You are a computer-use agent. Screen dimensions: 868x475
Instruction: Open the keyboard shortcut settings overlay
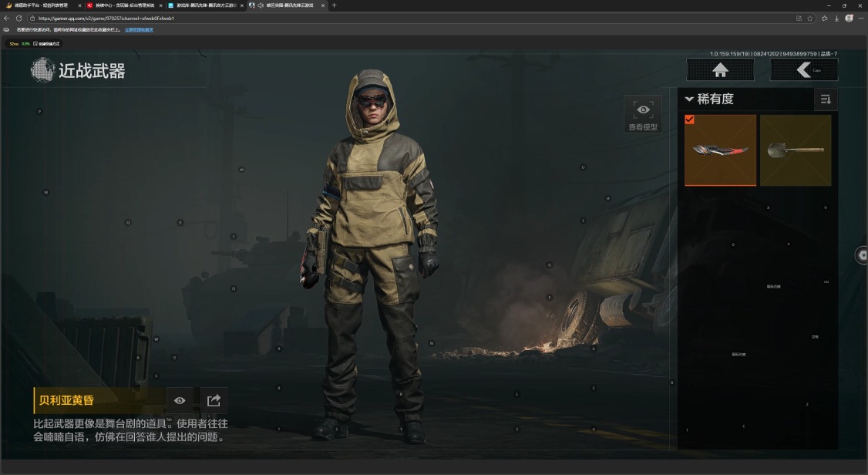pyautogui.click(x=46, y=44)
